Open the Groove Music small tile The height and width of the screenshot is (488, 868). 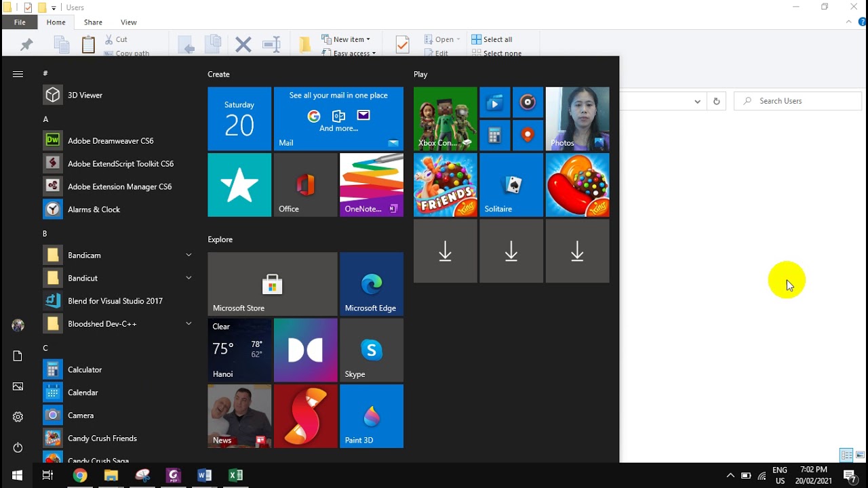point(528,102)
